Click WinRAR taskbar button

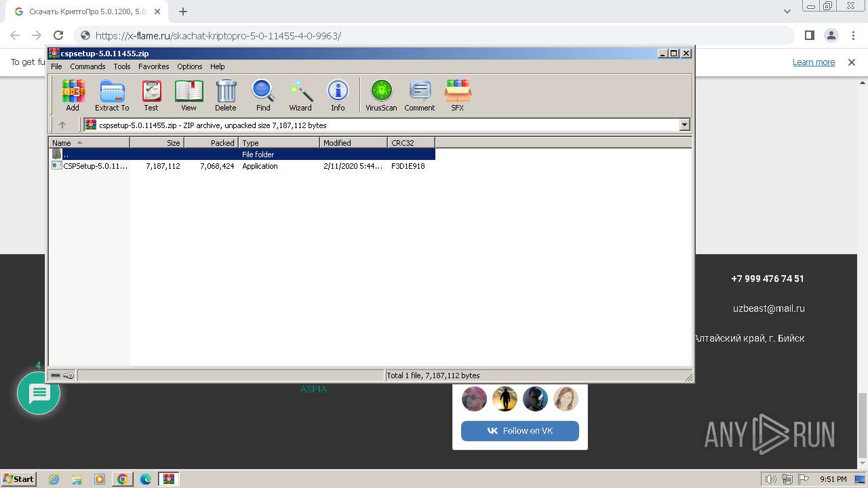(169, 479)
